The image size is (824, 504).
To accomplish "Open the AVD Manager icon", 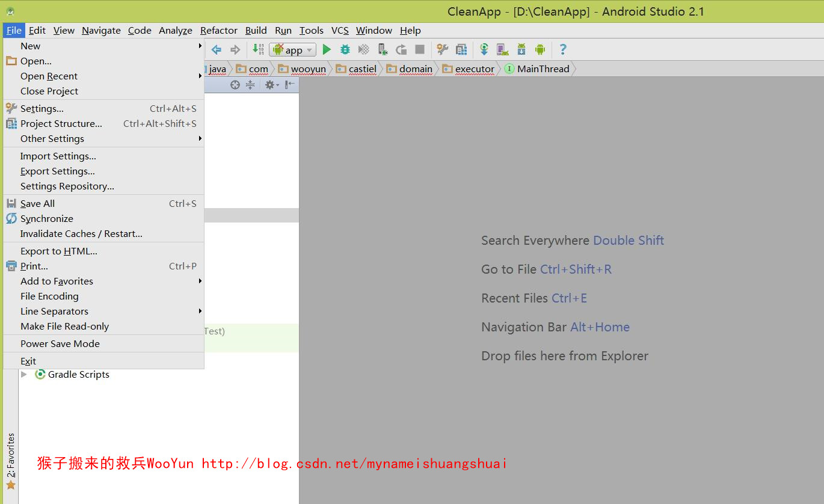I will point(503,50).
